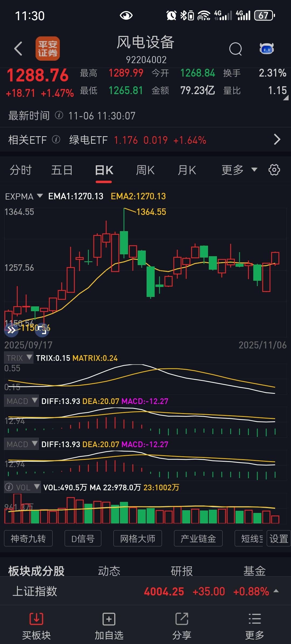Tap info icon beside 最新时间
This screenshot has width=291, height=644.
point(59,115)
